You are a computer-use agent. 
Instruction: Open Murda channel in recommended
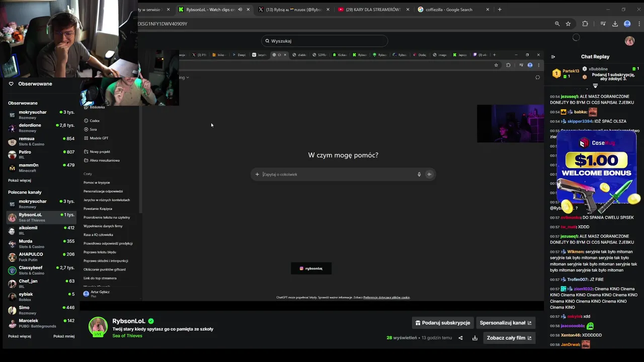click(41, 244)
